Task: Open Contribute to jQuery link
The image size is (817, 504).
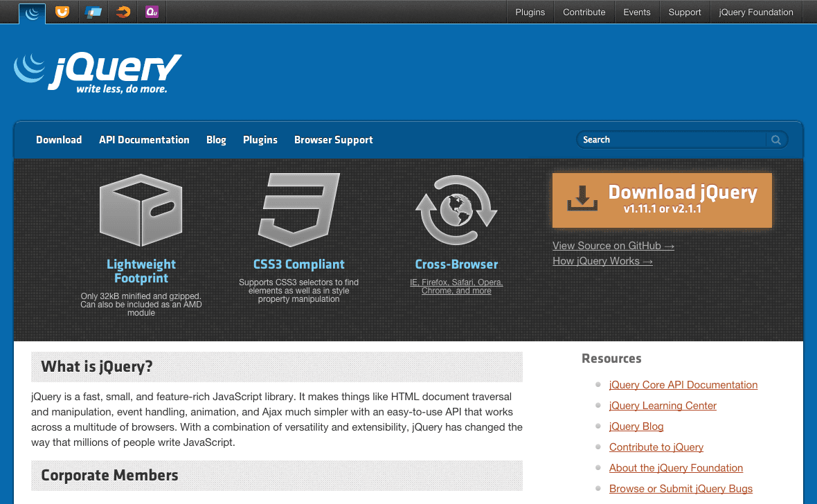Action: click(x=656, y=447)
